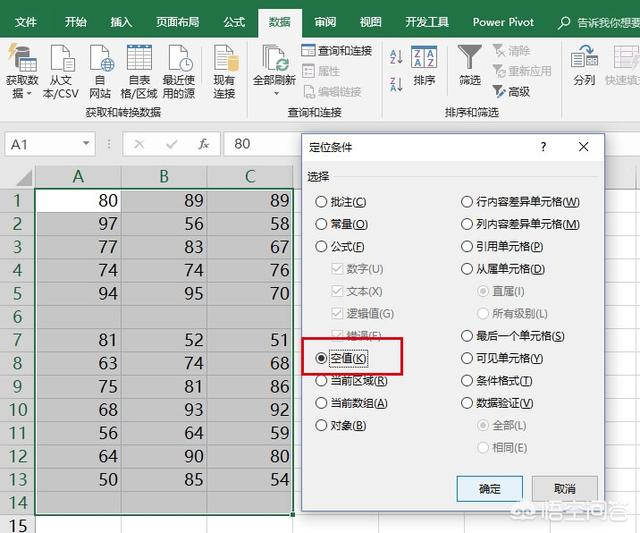640x533 pixels.
Task: Switch to the Home (开始) tab
Action: (76, 22)
